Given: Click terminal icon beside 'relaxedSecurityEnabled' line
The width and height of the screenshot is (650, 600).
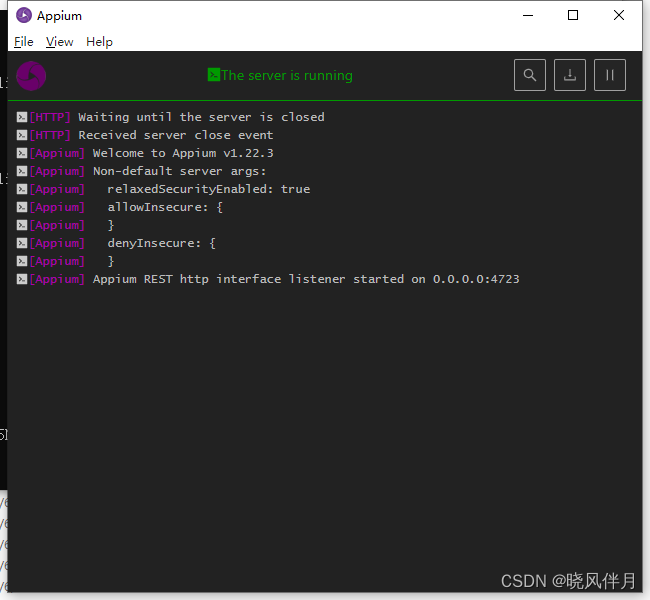Looking at the screenshot, I should (22, 189).
